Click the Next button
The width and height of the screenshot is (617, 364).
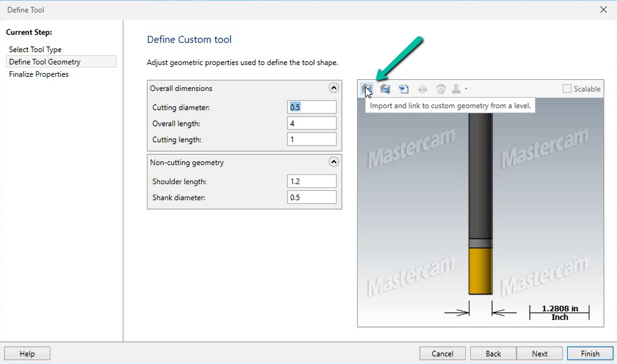pos(540,354)
